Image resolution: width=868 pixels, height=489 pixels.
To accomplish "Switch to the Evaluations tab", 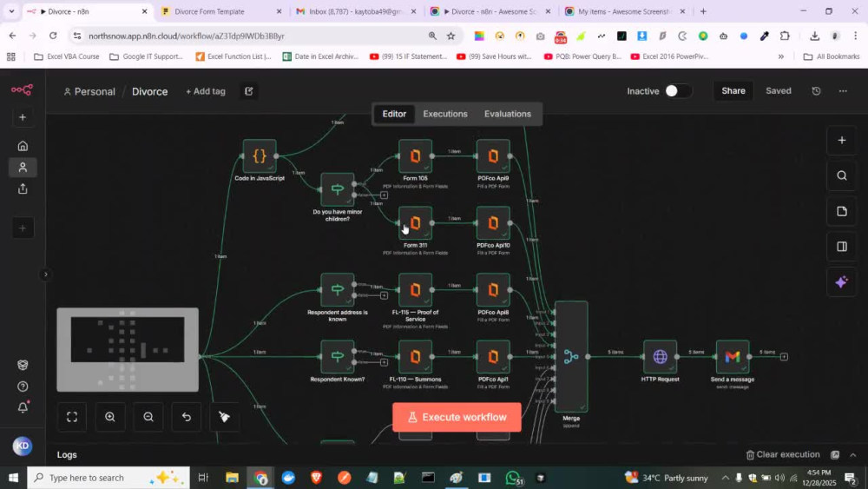I will coord(507,114).
